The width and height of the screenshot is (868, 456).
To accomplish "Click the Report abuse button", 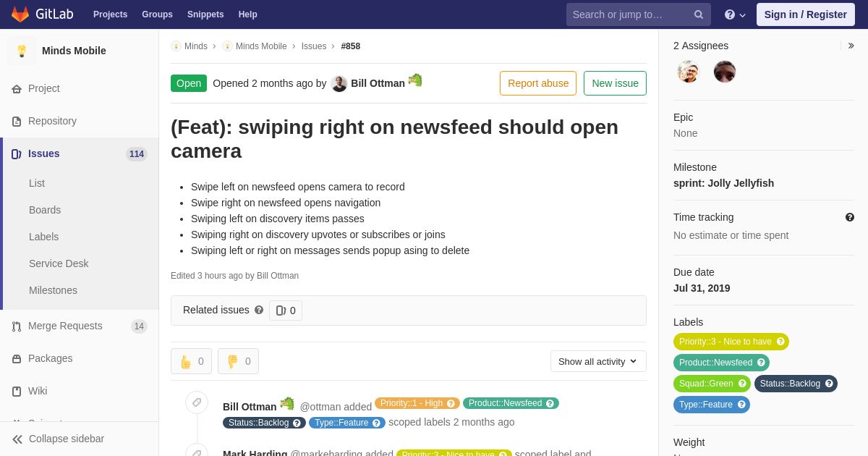I will (538, 83).
